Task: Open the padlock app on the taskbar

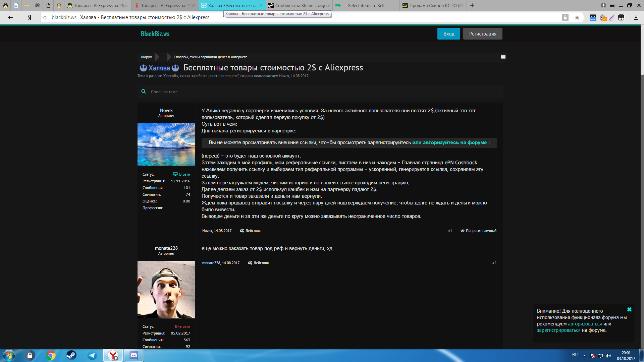Action: click(x=30, y=355)
